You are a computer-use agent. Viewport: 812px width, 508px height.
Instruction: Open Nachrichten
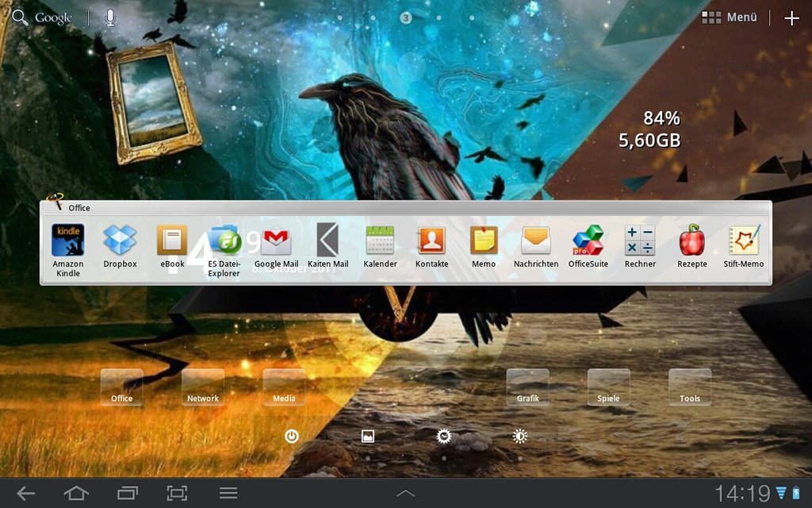click(536, 246)
